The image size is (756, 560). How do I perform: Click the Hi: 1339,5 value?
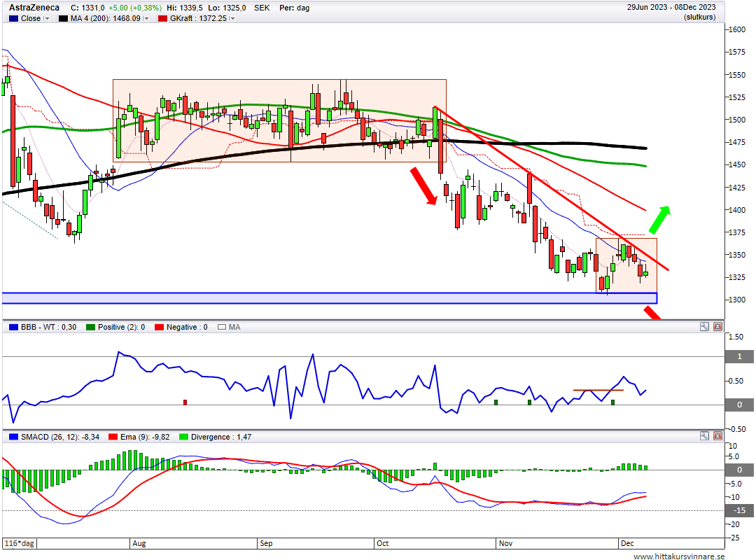click(x=185, y=8)
